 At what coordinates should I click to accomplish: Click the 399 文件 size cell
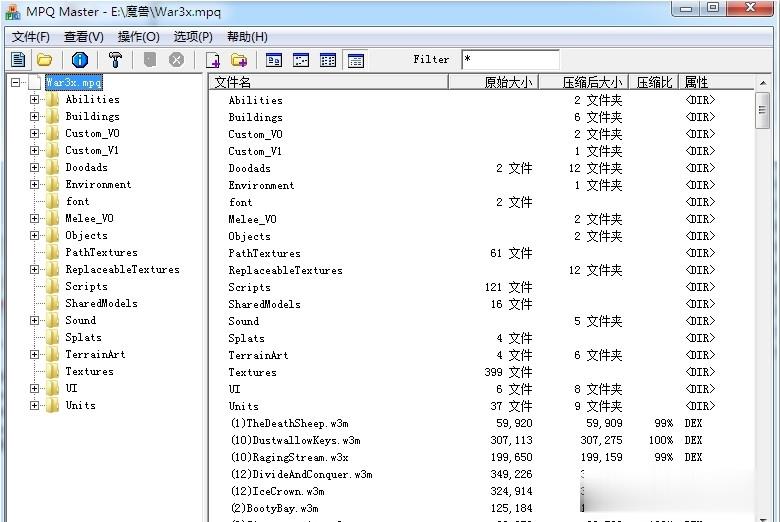(508, 372)
